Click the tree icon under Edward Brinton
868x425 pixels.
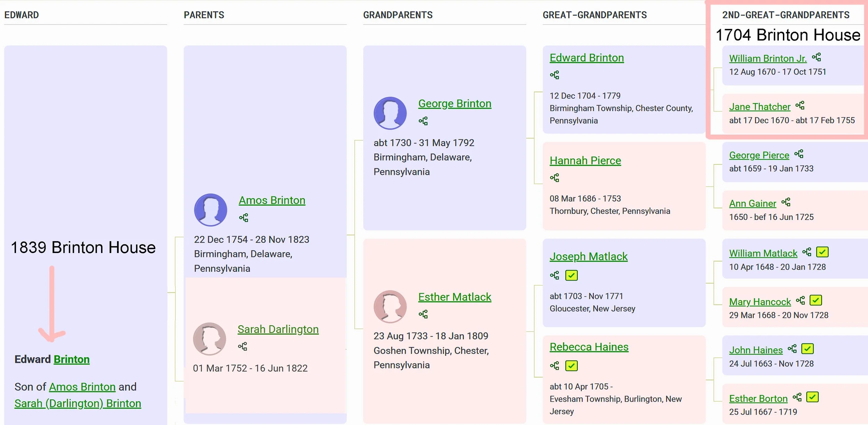[x=554, y=75]
